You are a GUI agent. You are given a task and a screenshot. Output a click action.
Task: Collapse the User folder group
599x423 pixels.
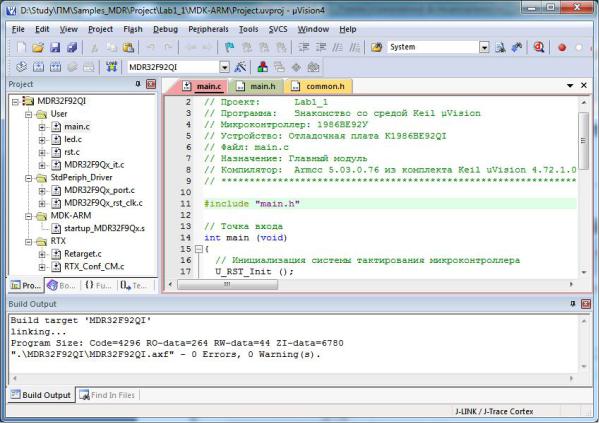pyautogui.click(x=29, y=114)
